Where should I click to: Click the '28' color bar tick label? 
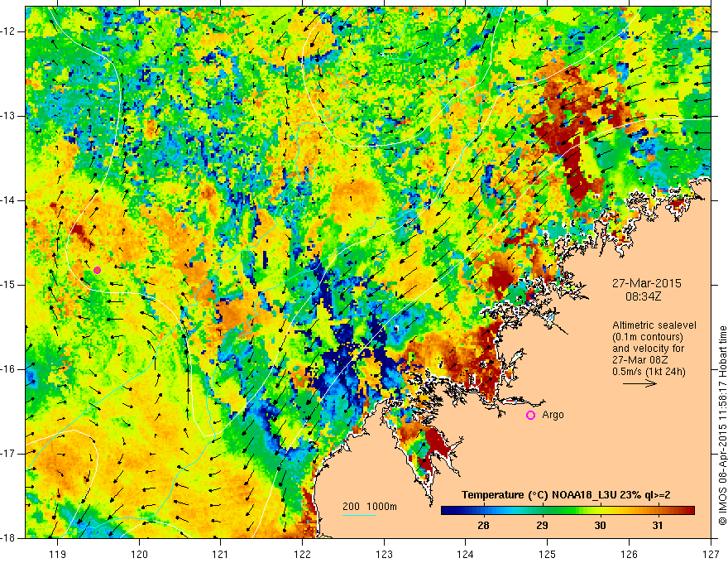pos(483,526)
